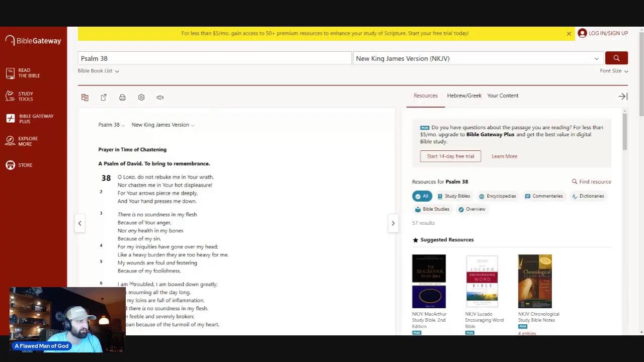Click the passage search input field

214,58
